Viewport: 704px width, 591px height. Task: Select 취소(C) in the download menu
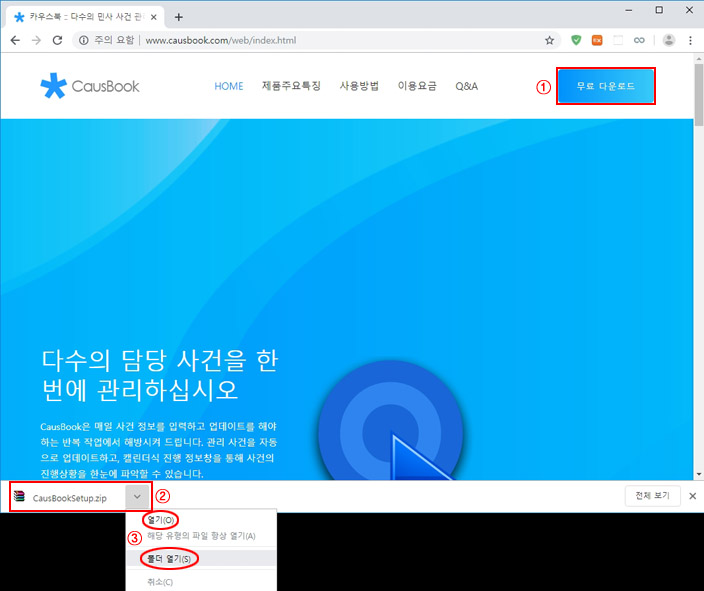click(160, 582)
